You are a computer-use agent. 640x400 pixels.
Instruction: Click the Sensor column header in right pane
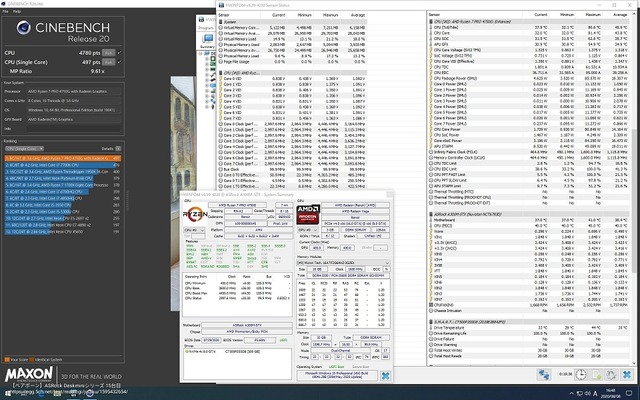pyautogui.click(x=435, y=15)
